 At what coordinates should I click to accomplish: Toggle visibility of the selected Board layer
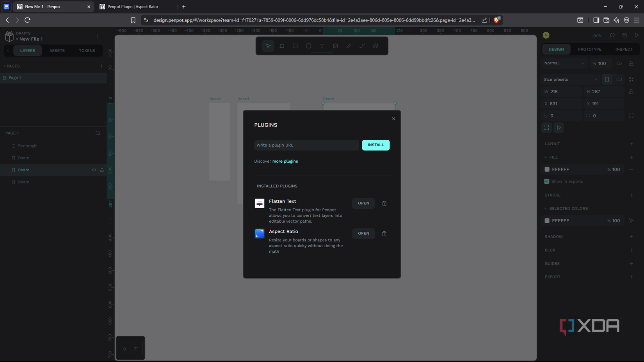[x=94, y=170]
